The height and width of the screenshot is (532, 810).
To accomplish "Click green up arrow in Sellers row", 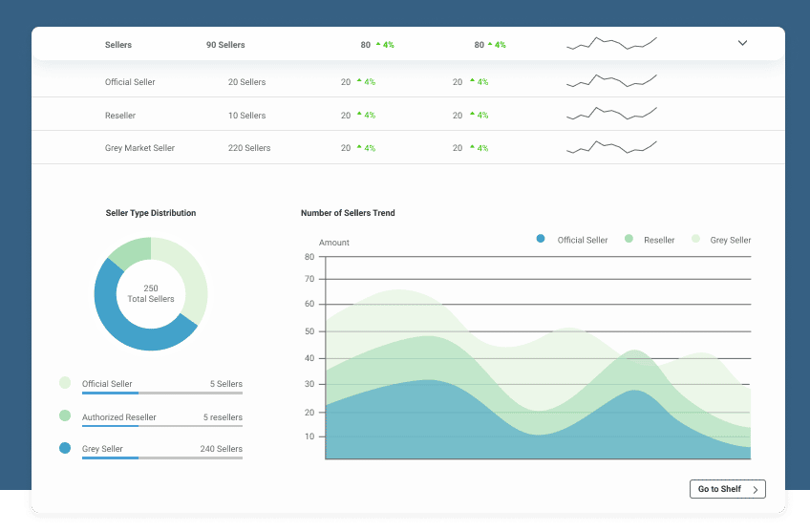I will click(x=378, y=44).
